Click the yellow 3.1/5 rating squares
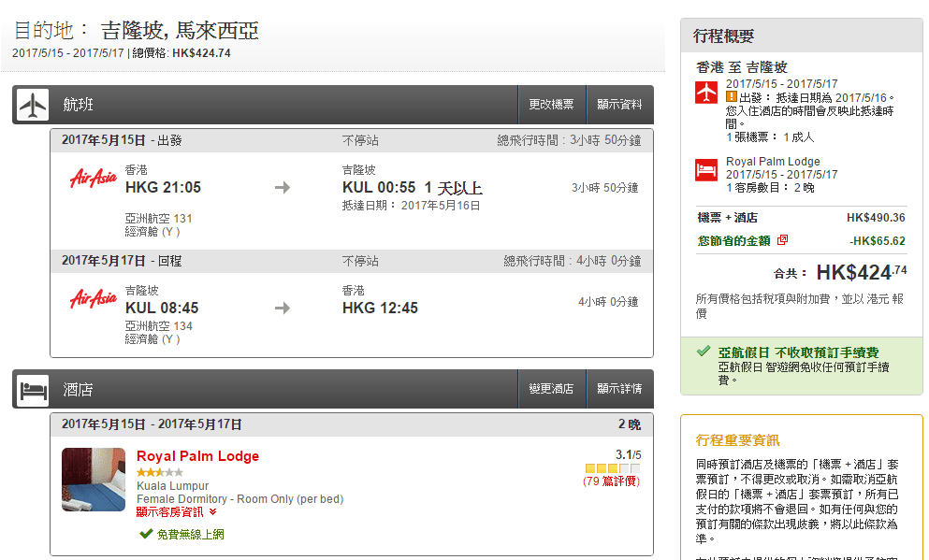 coord(612,468)
